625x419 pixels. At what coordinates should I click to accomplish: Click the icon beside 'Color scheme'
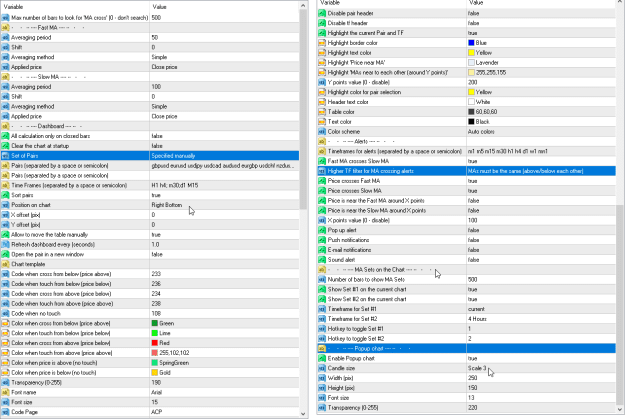pos(322,132)
